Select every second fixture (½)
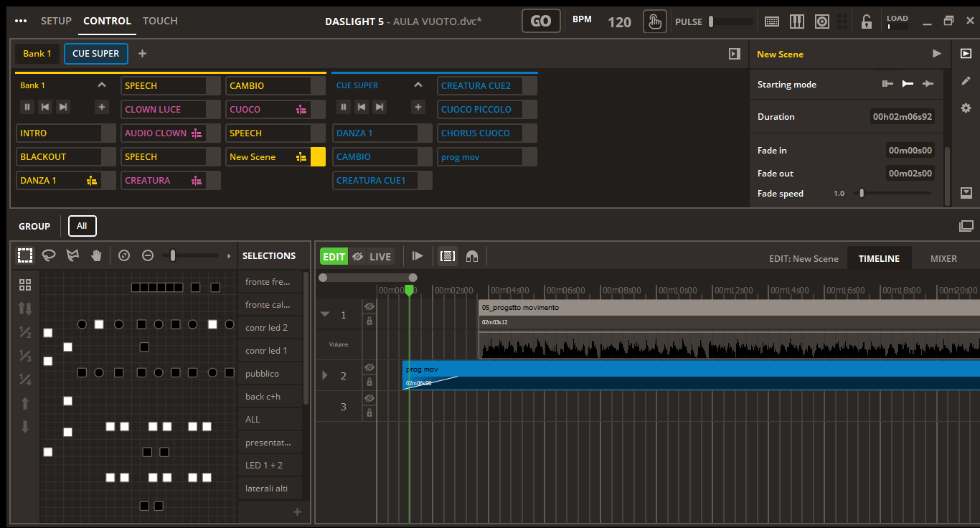980x528 pixels. [x=25, y=332]
